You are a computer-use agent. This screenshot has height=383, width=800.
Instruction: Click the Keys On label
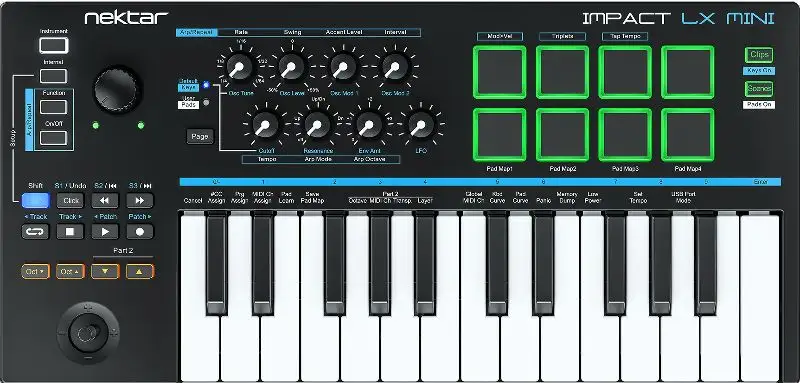pos(759,71)
